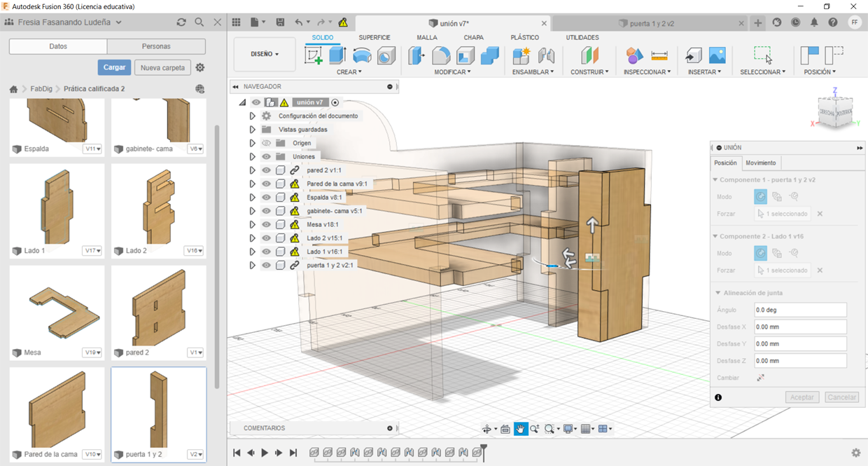Expand the Uniones folder in browser
The height and width of the screenshot is (466, 868).
252,157
